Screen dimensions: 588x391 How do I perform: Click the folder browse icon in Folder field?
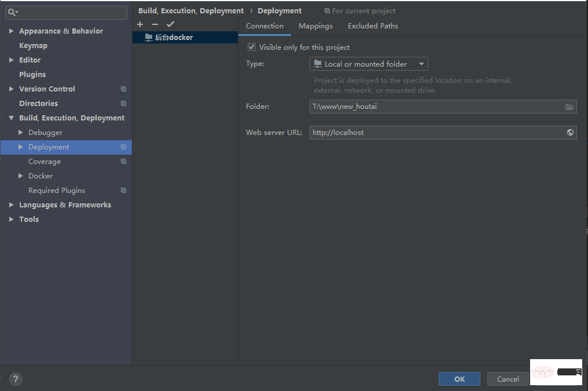pyautogui.click(x=569, y=107)
